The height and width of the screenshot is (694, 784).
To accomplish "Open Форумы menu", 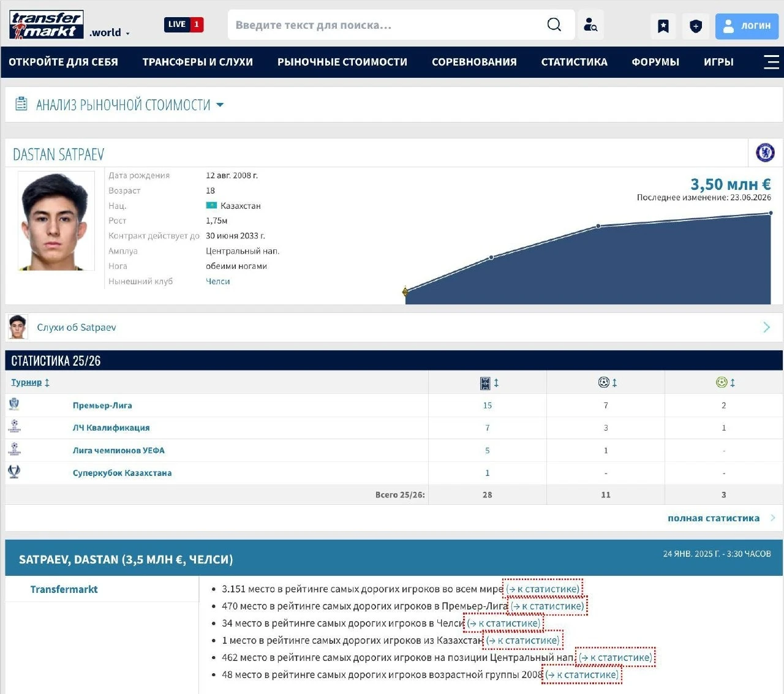I will (x=655, y=62).
